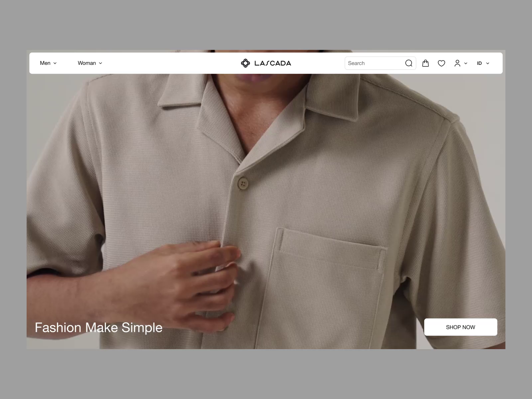The width and height of the screenshot is (532, 399).
Task: Click the LASCADA wordmark to go home
Action: point(273,63)
